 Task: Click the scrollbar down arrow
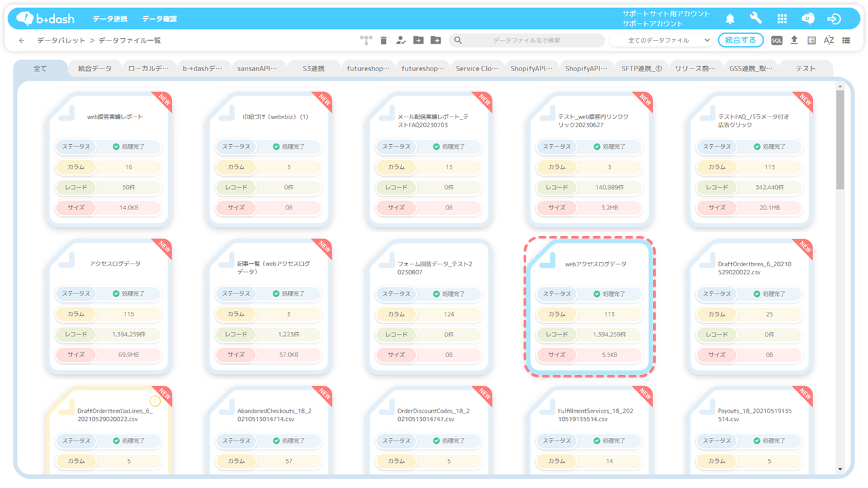tap(840, 469)
